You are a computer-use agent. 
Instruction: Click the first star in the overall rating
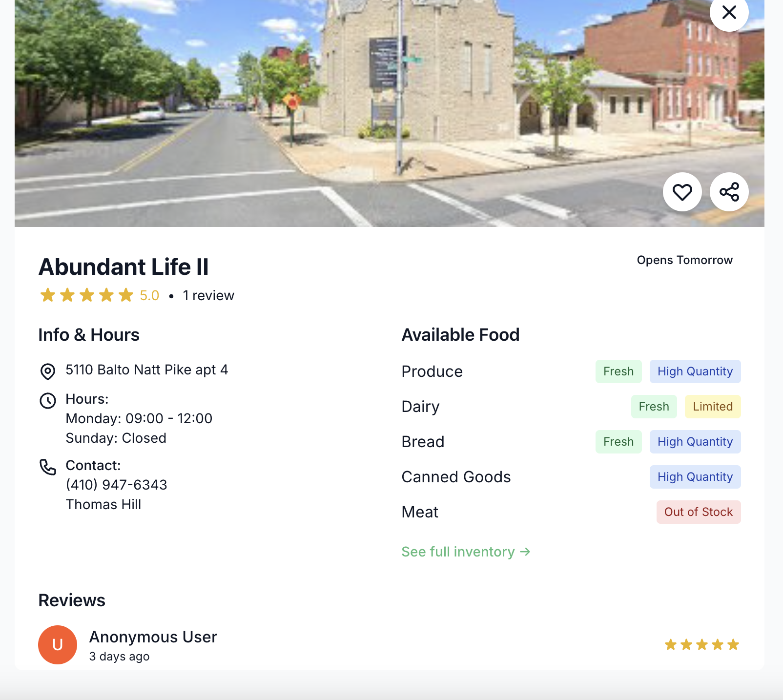47,295
